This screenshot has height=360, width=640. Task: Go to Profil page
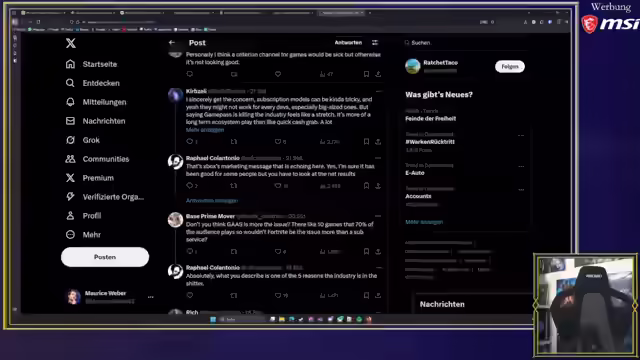pyautogui.click(x=83, y=216)
